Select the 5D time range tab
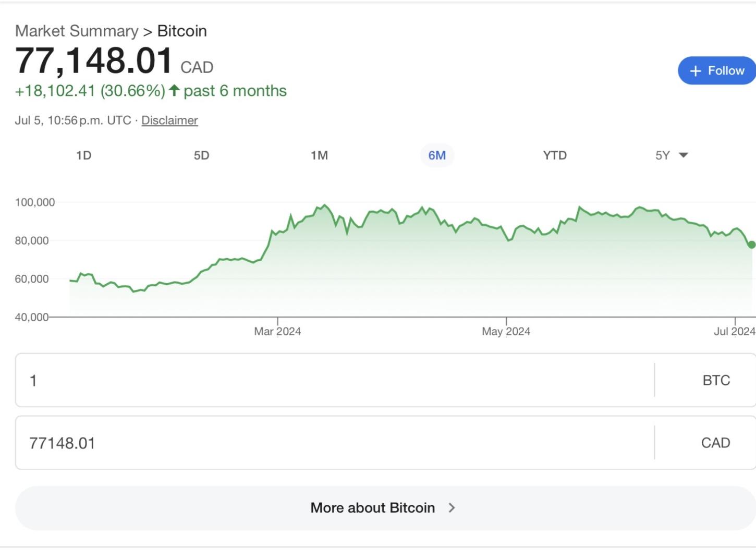This screenshot has width=756, height=559. point(201,155)
